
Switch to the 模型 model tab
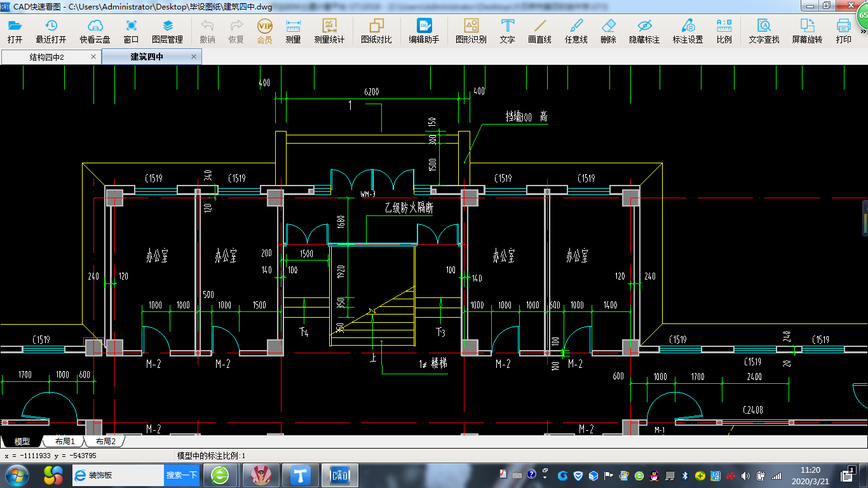[x=22, y=441]
